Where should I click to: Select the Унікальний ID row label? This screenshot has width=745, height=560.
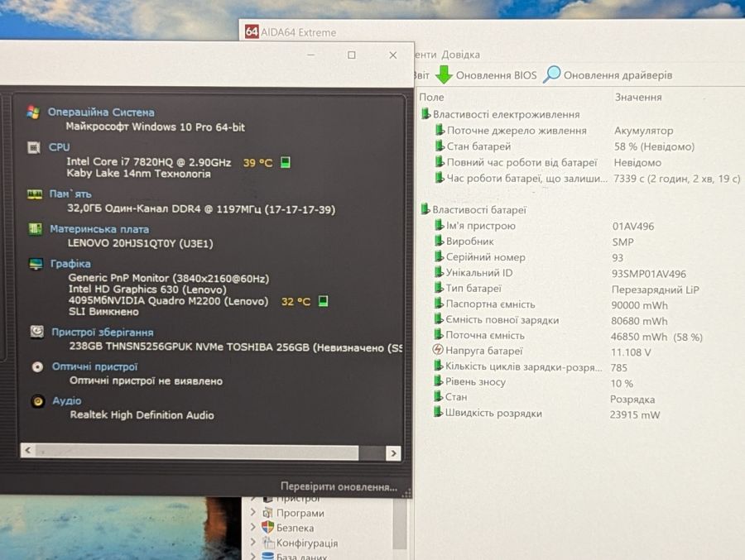click(479, 273)
